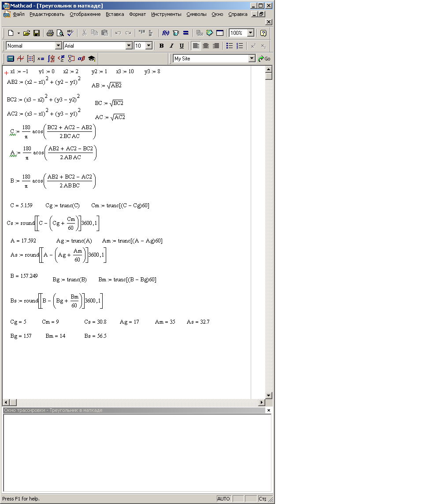The image size is (423, 504).
Task: Save the worksheet with the floppy icon
Action: pos(37,33)
